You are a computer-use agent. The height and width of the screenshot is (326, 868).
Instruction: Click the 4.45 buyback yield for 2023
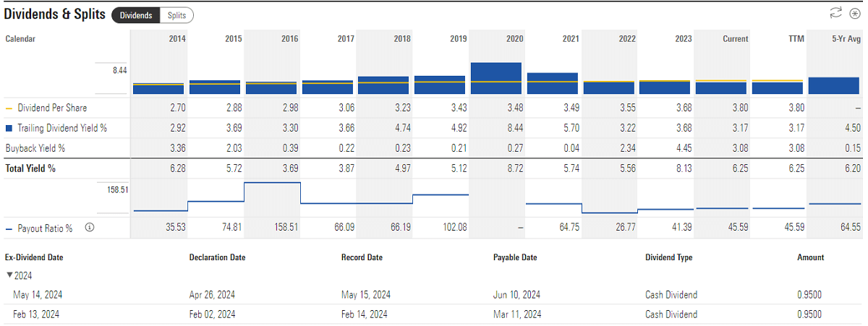coord(684,148)
